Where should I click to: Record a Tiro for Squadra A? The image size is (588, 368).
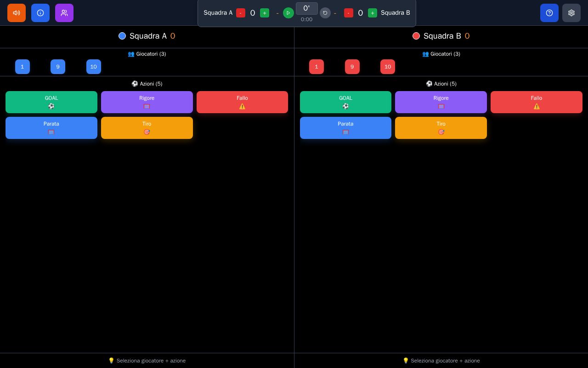tap(147, 128)
